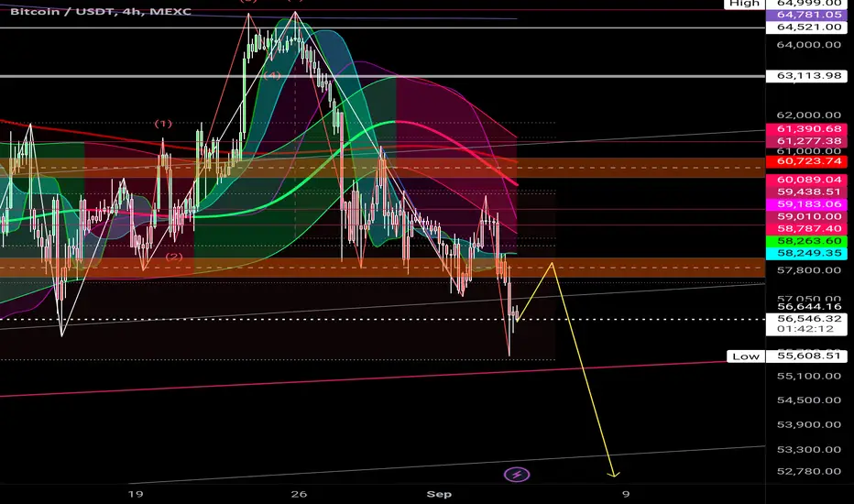This screenshot has width=854, height=504.
Task: Click the 52,780.00 axis value
Action: pos(809,471)
